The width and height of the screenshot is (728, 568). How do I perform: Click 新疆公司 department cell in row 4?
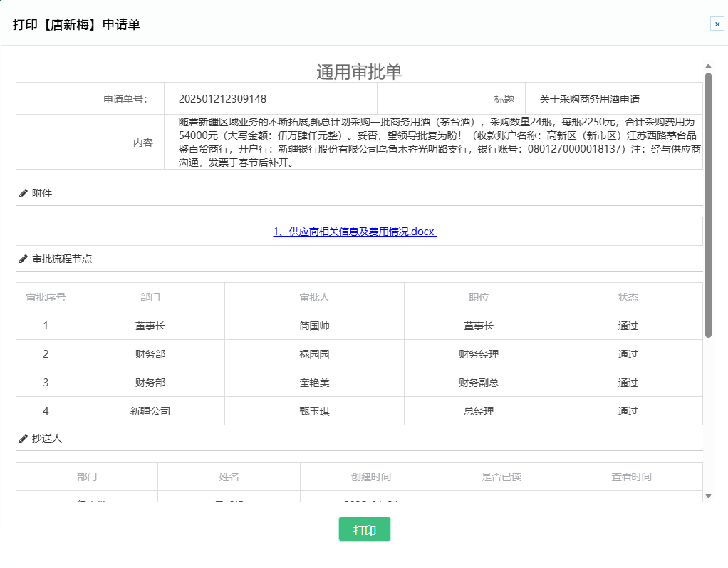pyautogui.click(x=150, y=411)
